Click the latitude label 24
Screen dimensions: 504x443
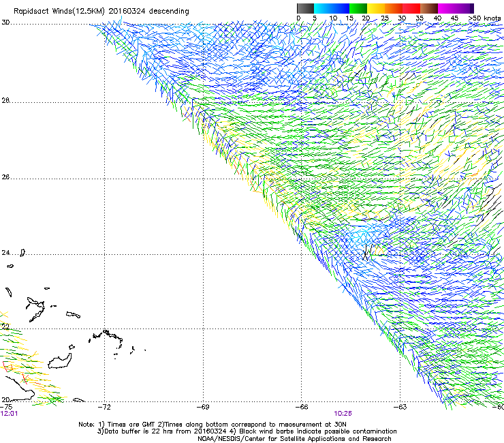click(x=5, y=253)
